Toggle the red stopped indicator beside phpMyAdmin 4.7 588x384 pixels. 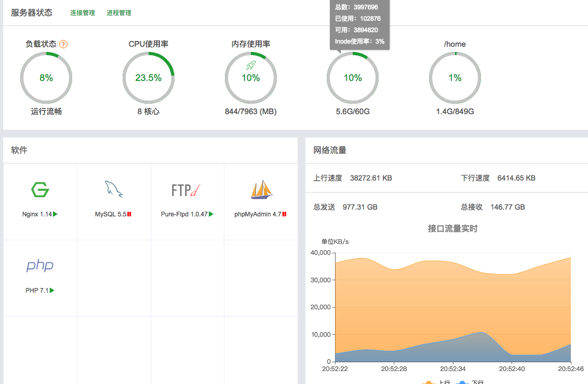click(285, 214)
